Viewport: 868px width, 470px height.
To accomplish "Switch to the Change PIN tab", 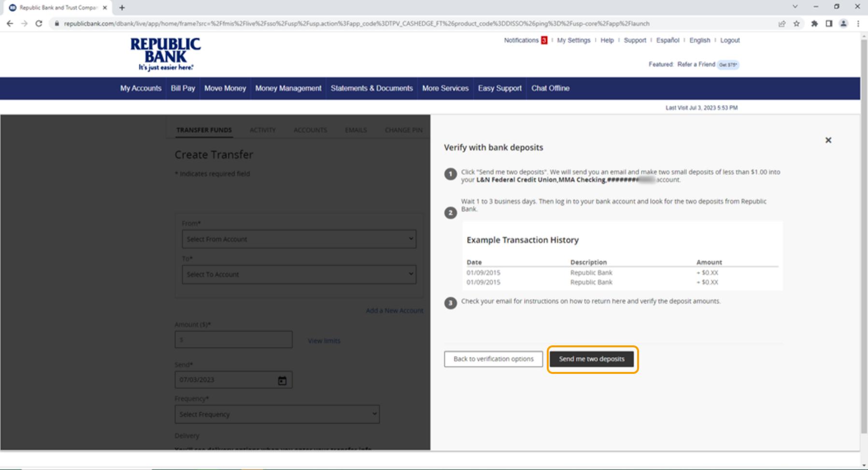I will click(x=403, y=130).
